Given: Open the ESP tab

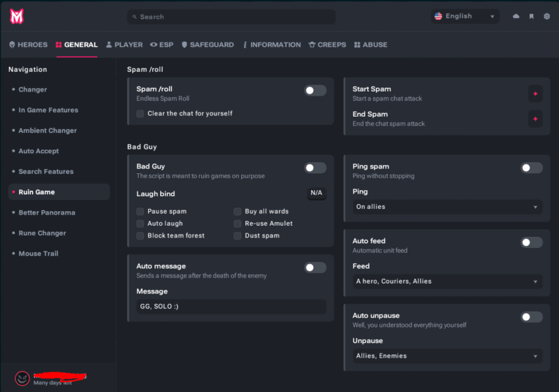Looking at the screenshot, I should point(162,45).
